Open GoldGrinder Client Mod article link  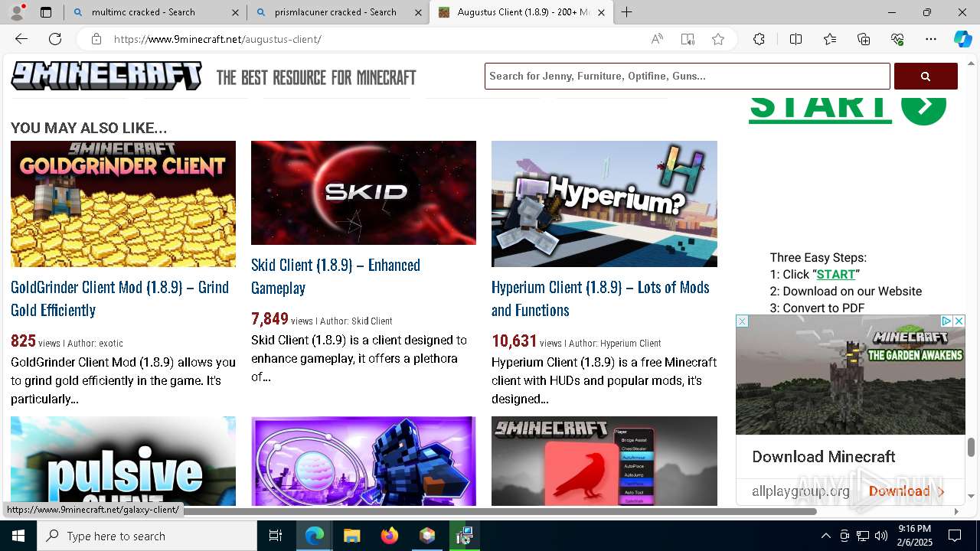click(119, 298)
